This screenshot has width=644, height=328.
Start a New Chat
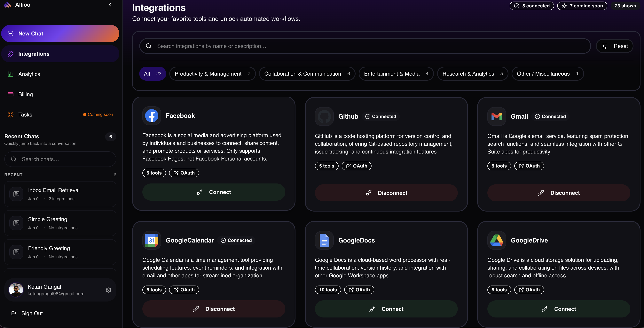click(60, 34)
